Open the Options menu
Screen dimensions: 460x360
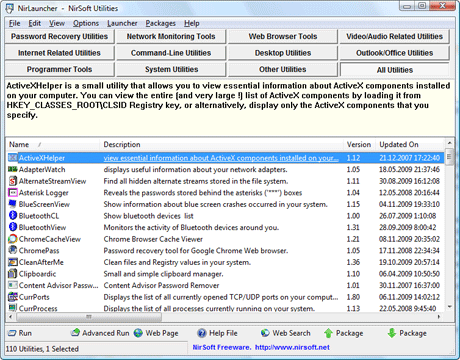point(86,23)
